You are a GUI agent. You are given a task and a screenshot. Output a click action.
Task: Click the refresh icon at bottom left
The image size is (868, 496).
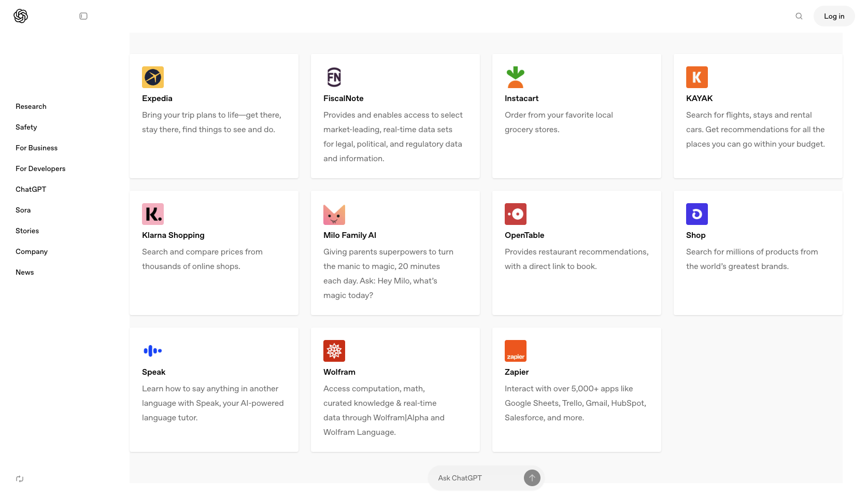19,478
